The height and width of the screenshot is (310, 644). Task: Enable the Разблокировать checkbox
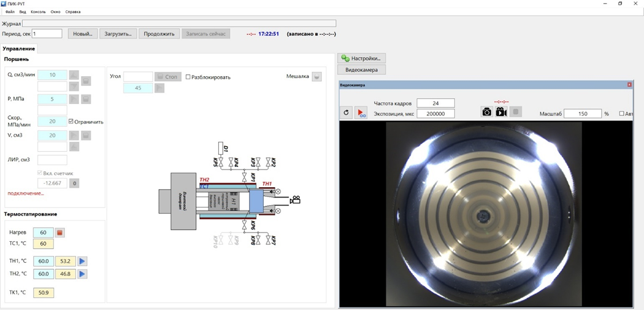tap(188, 77)
